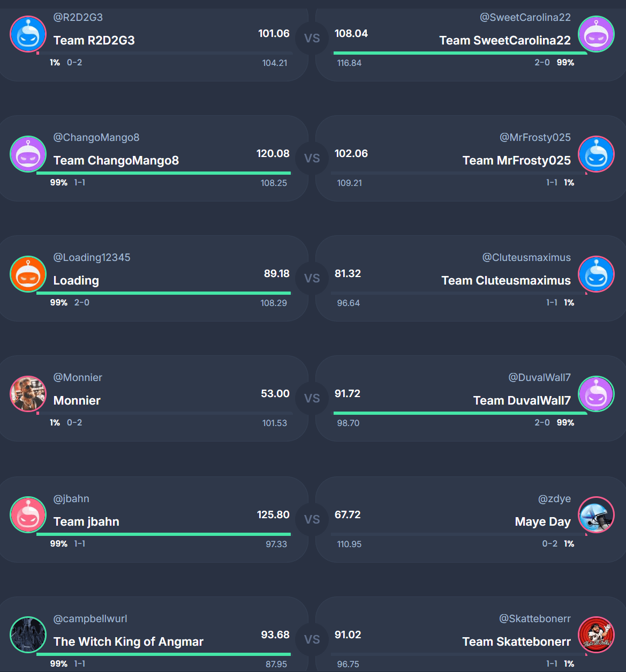Click Team ChangoMango8's green win probability bar
Image resolution: width=626 pixels, height=672 pixels.
(163, 173)
